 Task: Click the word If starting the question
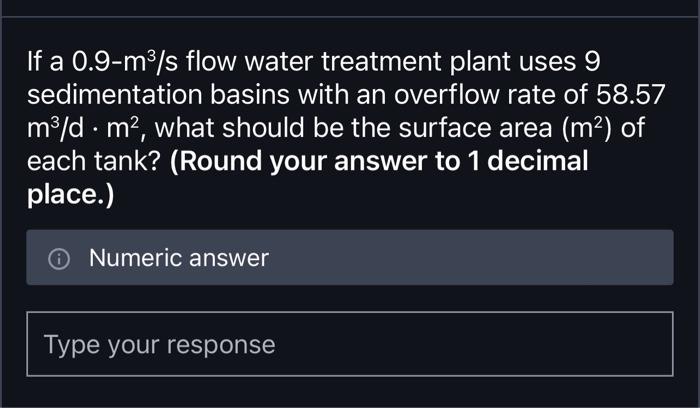coord(35,63)
